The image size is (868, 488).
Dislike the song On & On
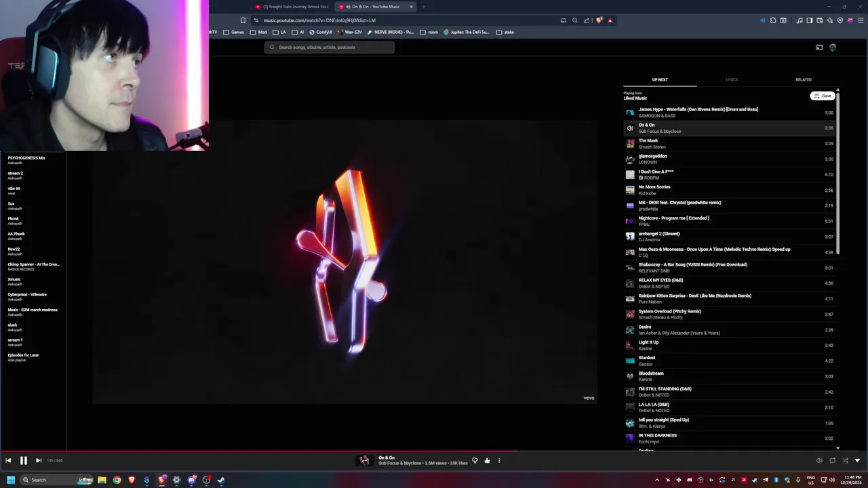click(475, 460)
